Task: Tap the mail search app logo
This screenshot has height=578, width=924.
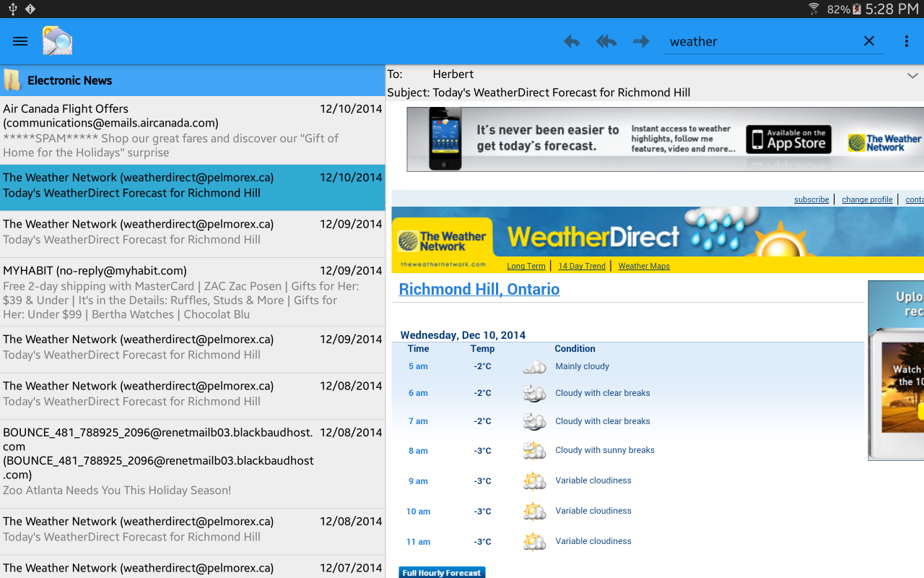Action: pos(57,41)
